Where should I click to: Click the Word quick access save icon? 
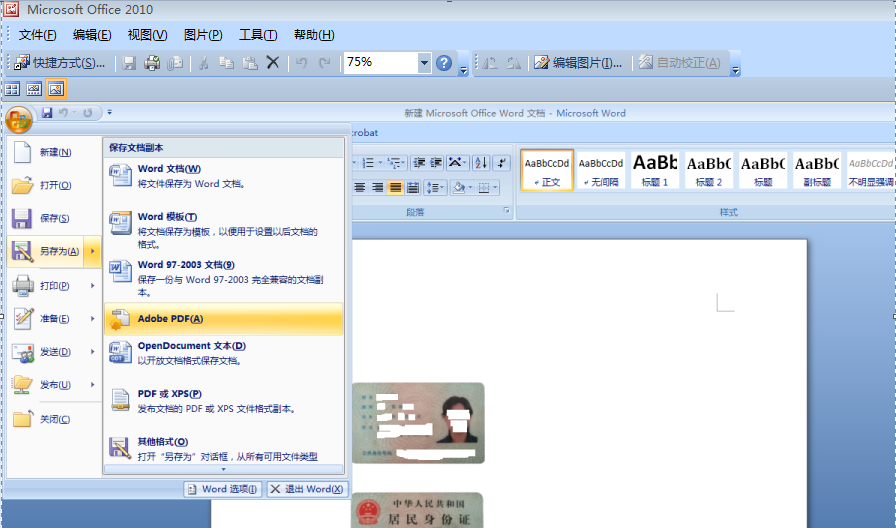pyautogui.click(x=47, y=113)
